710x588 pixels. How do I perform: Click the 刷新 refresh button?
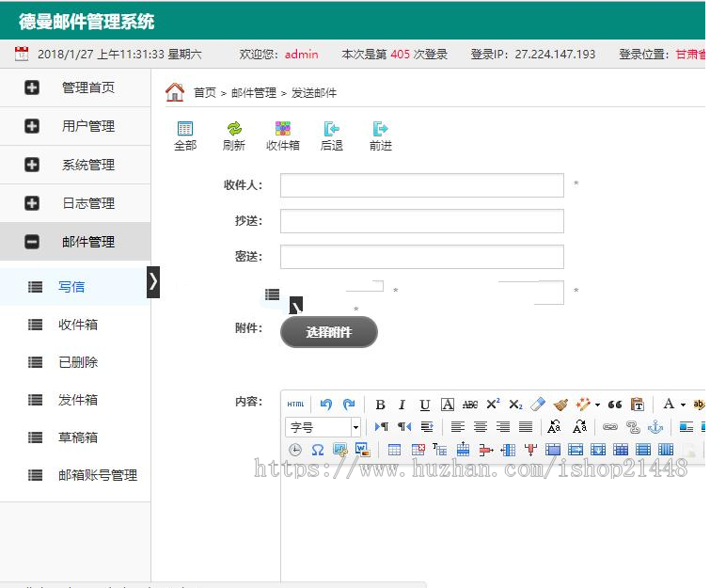click(x=234, y=135)
